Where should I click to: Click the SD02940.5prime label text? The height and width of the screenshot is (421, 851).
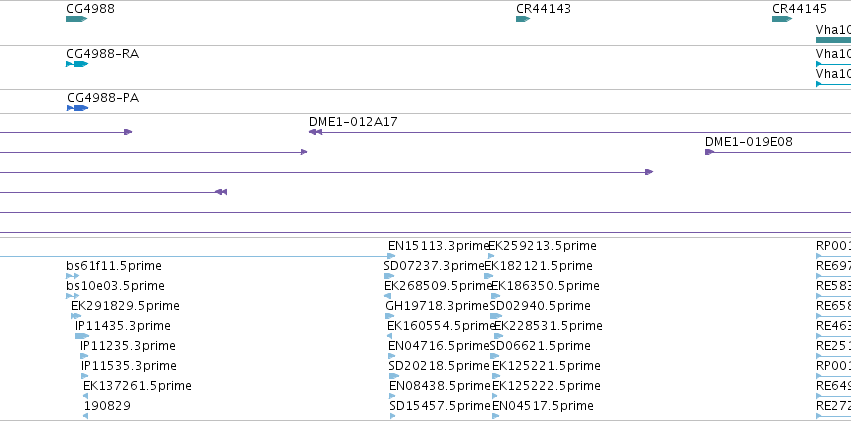(x=540, y=306)
